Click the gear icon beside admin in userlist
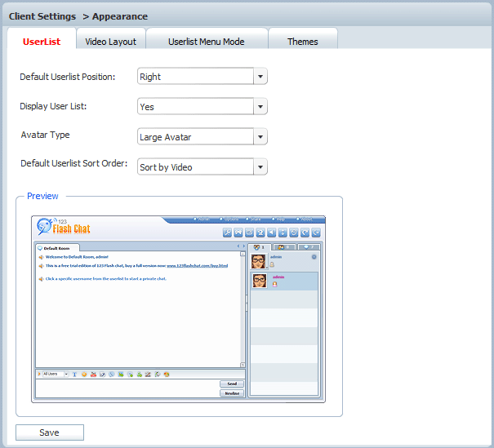This screenshot has width=494, height=448. tap(314, 257)
